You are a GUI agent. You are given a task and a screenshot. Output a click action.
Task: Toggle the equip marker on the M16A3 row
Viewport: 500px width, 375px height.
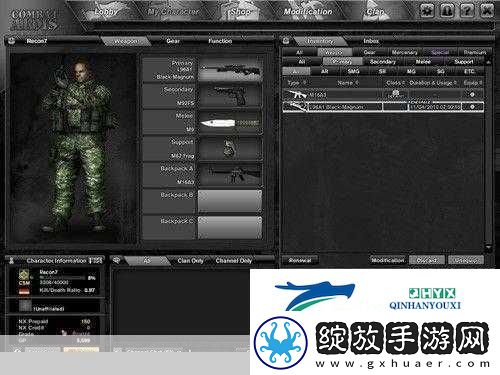pos(472,95)
